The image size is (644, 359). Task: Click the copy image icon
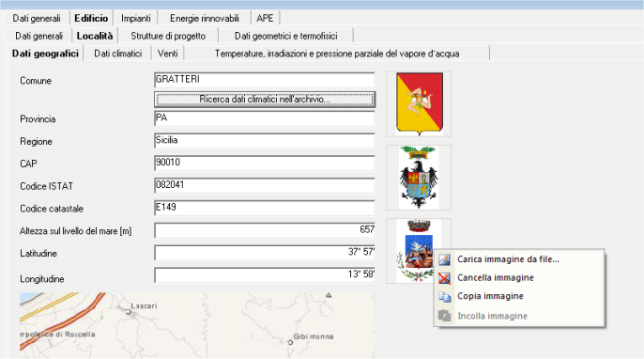[x=444, y=296]
